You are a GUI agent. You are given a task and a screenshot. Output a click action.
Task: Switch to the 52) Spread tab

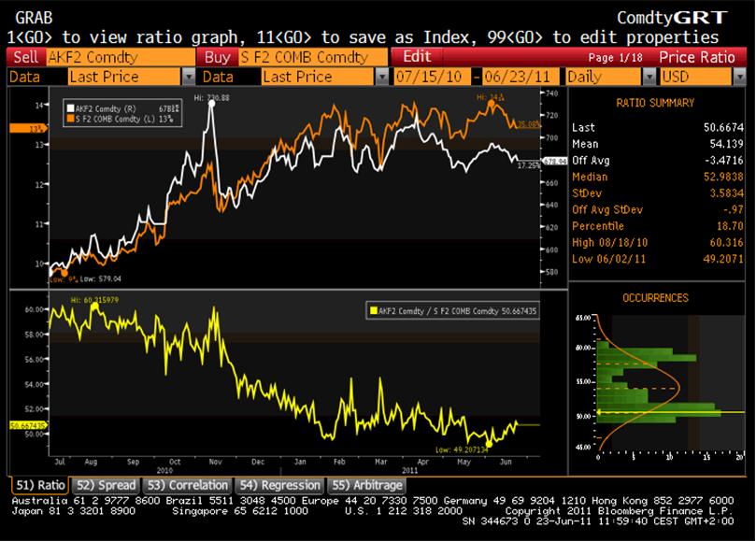pos(106,485)
